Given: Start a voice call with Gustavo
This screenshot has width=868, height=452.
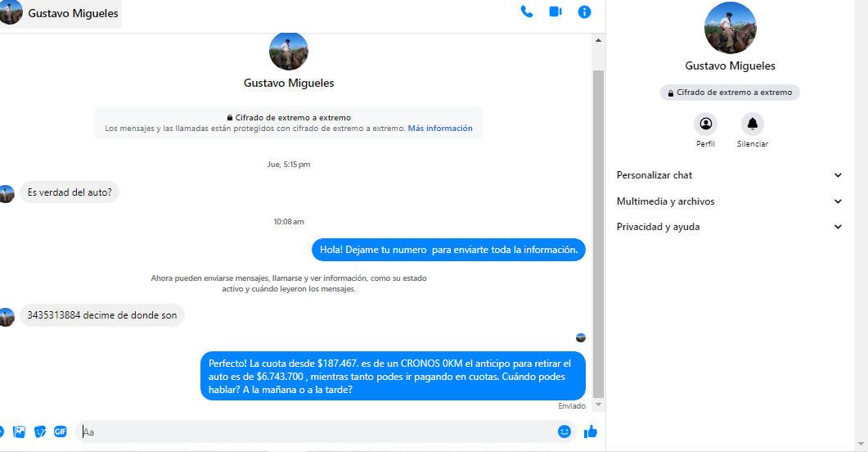Looking at the screenshot, I should tap(527, 12).
